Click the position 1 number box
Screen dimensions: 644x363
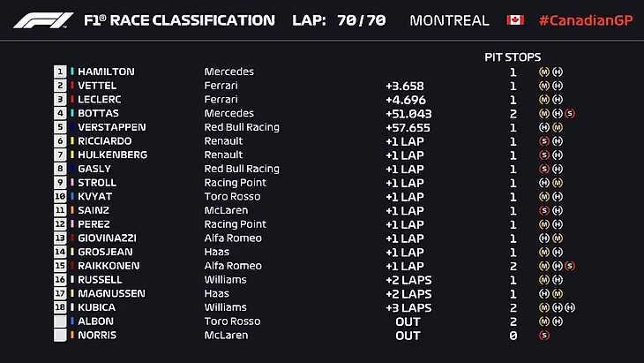(x=60, y=72)
